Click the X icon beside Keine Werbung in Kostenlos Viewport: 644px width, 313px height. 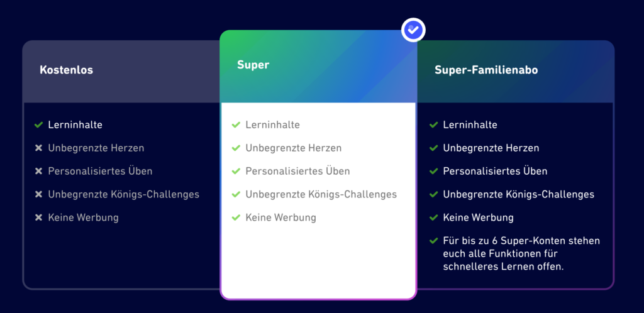pos(38,217)
